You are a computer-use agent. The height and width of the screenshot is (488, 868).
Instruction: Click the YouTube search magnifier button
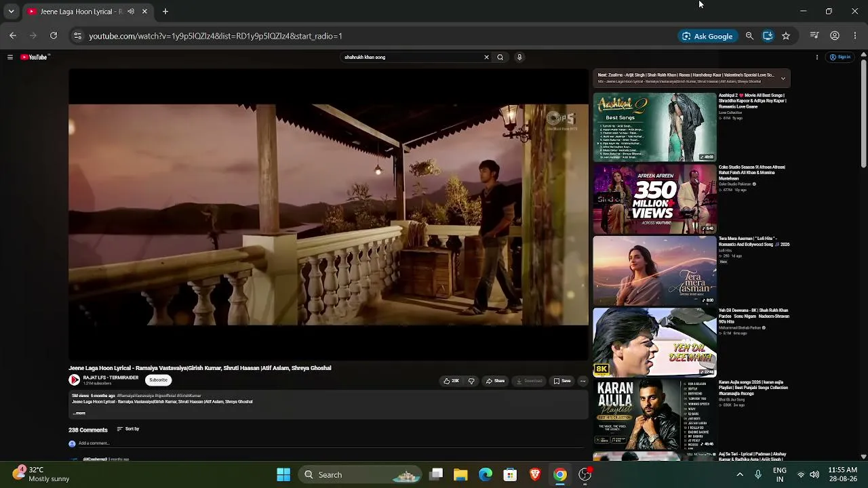500,58
